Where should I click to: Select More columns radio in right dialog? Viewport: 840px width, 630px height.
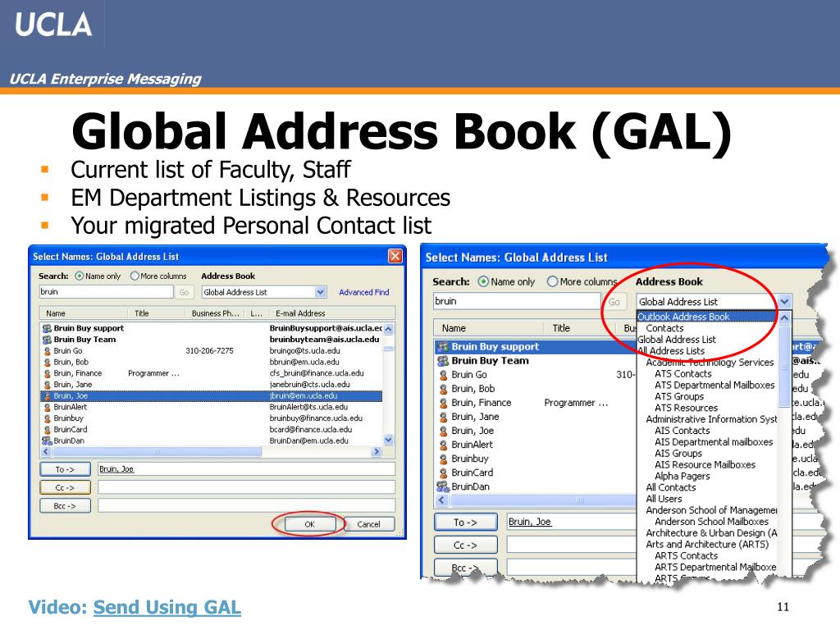coord(552,282)
